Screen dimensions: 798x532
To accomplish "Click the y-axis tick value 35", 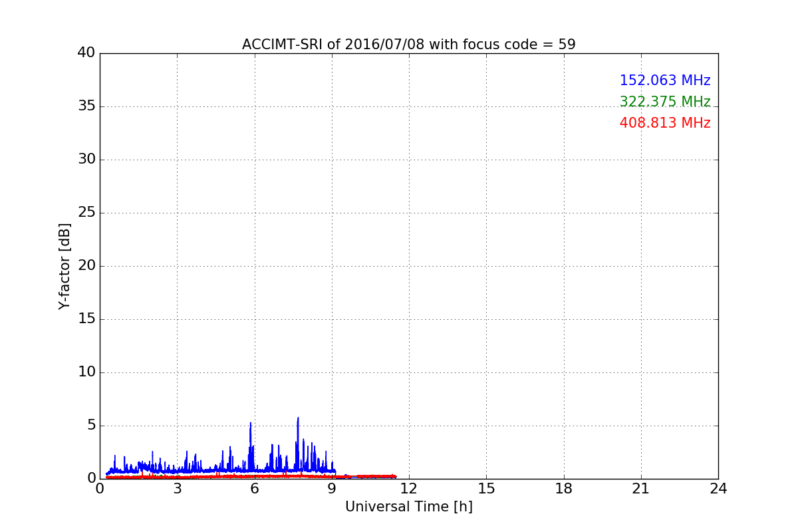I will click(x=86, y=106).
